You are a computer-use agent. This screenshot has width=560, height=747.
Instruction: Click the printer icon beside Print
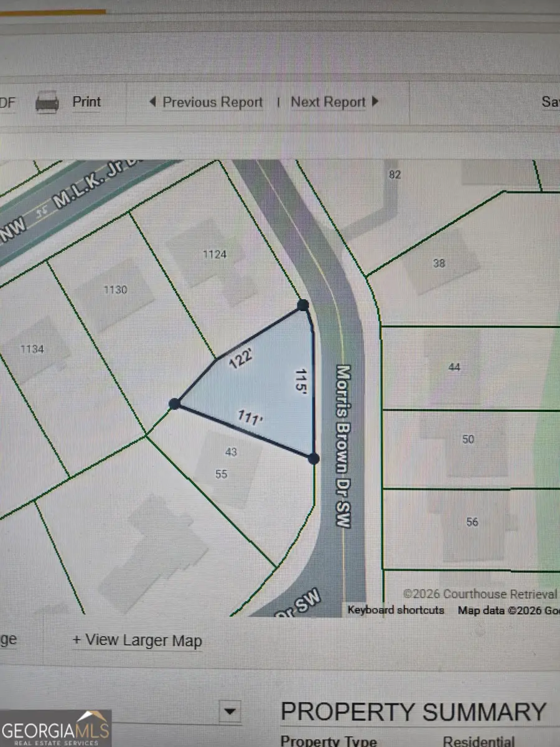point(48,101)
